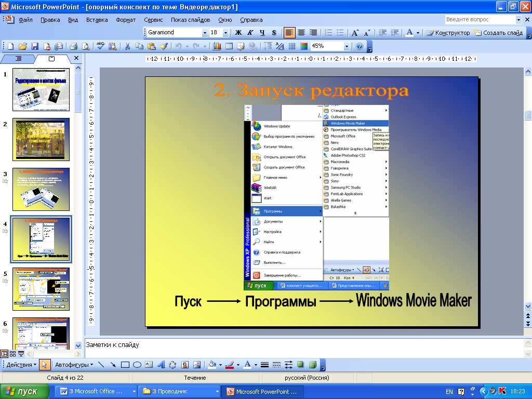The width and height of the screenshot is (532, 399).
Task: Cut selection with the scissors icon
Action: point(128,46)
